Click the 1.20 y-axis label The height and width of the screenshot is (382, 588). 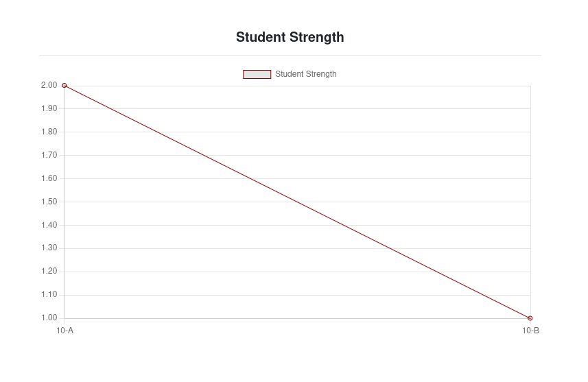point(49,271)
